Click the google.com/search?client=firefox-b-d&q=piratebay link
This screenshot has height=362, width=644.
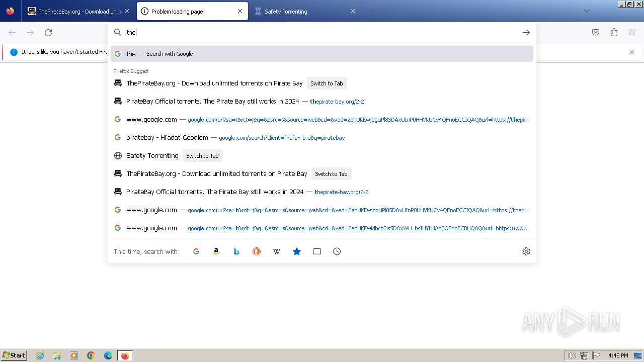282,138
